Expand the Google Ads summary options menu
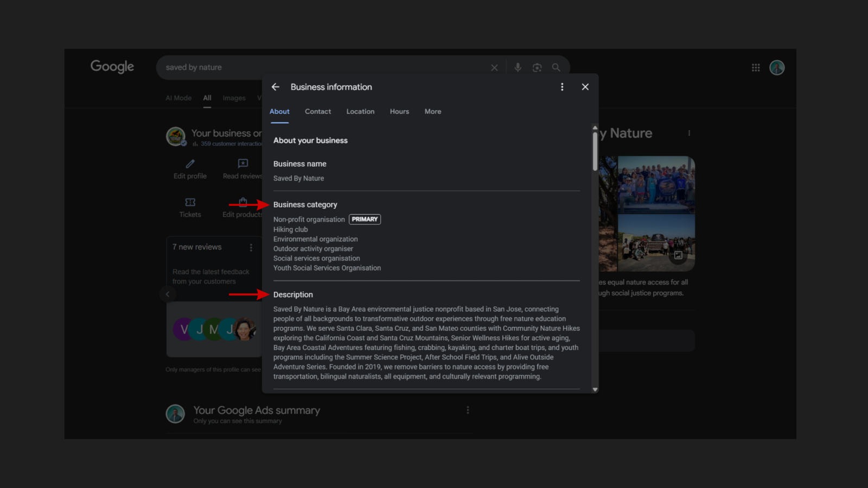 468,410
